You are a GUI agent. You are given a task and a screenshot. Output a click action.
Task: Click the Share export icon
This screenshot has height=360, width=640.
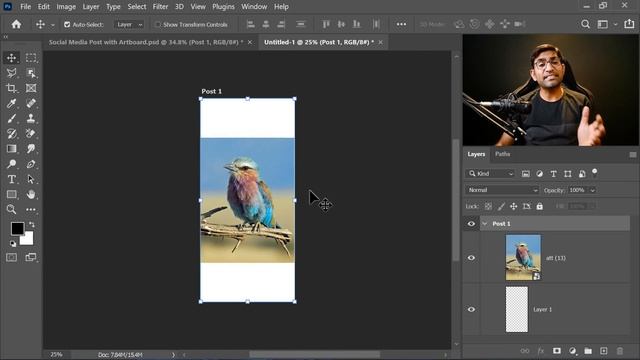click(629, 24)
